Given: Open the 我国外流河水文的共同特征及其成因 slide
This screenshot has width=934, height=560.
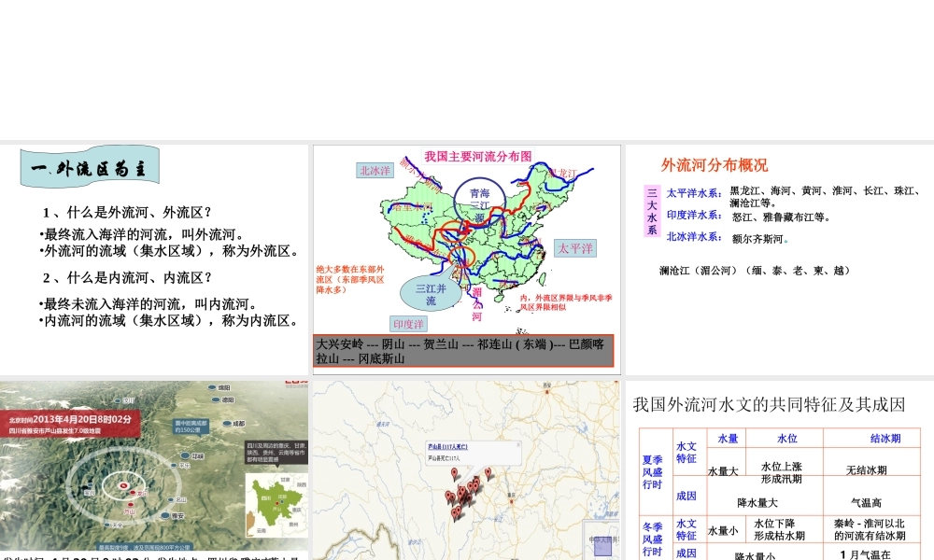Looking at the screenshot, I should click(780, 470).
